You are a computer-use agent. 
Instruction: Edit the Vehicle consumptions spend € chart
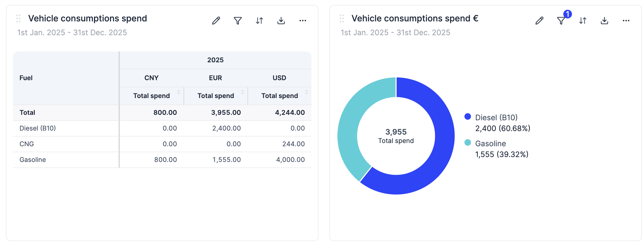(x=539, y=20)
